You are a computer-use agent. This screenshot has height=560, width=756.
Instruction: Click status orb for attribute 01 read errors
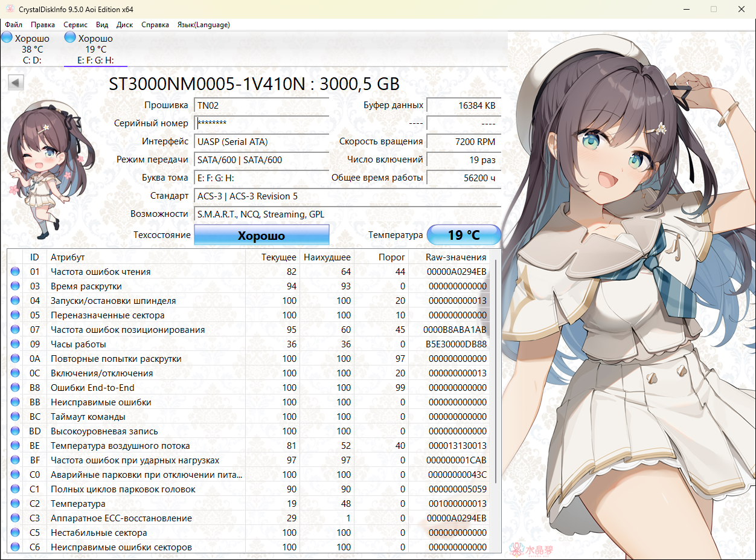(x=15, y=272)
